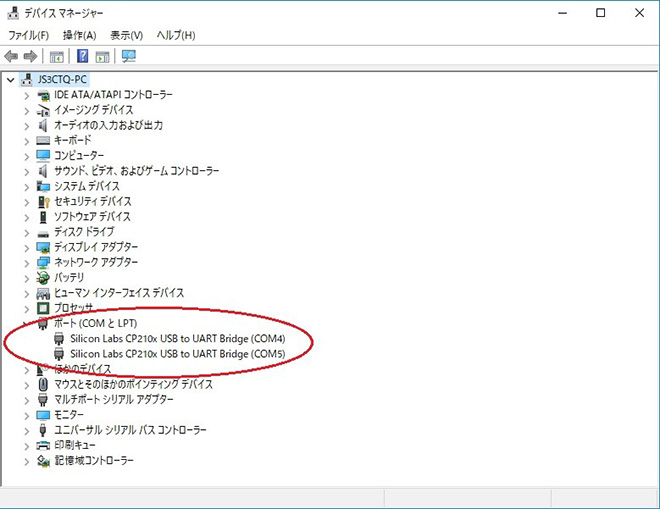
Task: Click the キーボード keyboard icon
Action: [x=43, y=141]
